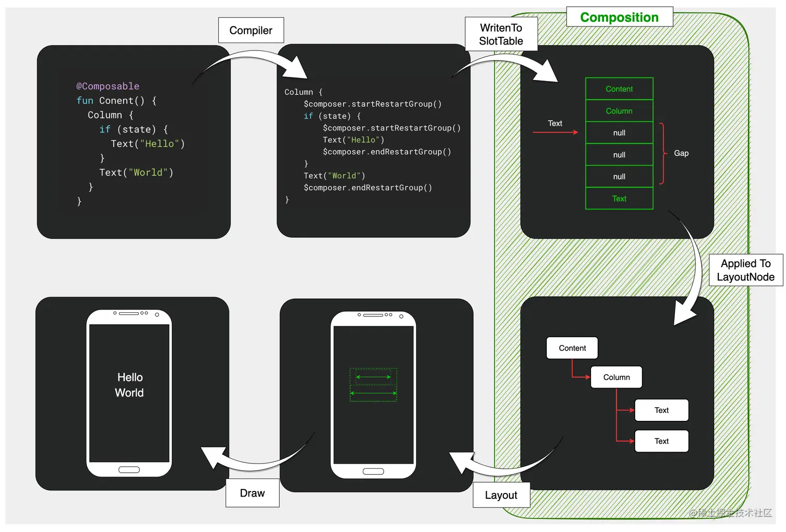This screenshot has height=532, width=786.
Task: Click the first null slot entry
Action: tap(619, 132)
